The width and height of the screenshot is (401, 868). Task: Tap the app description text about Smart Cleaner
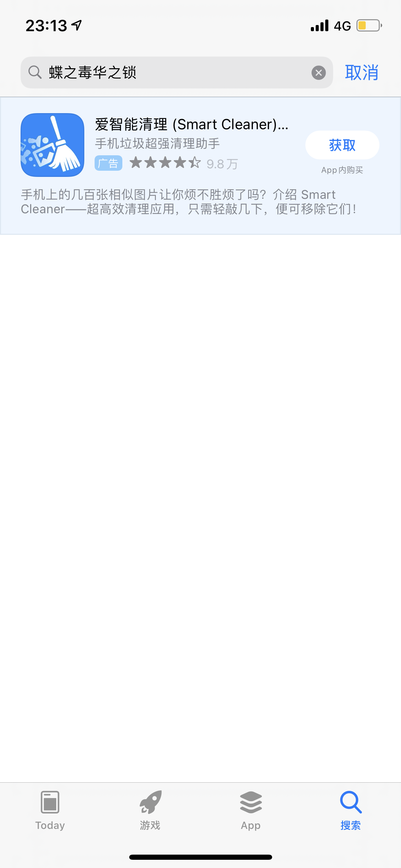(189, 202)
